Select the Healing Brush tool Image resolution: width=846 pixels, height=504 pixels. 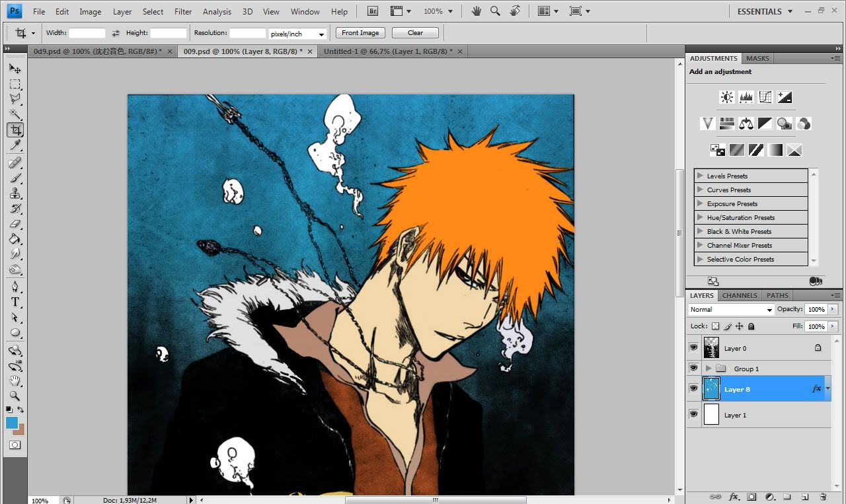[x=15, y=163]
